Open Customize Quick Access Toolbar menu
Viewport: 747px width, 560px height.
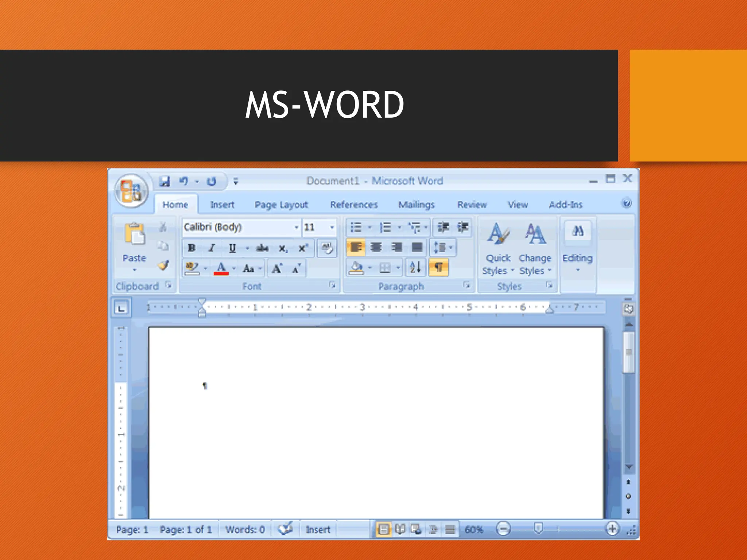(236, 181)
